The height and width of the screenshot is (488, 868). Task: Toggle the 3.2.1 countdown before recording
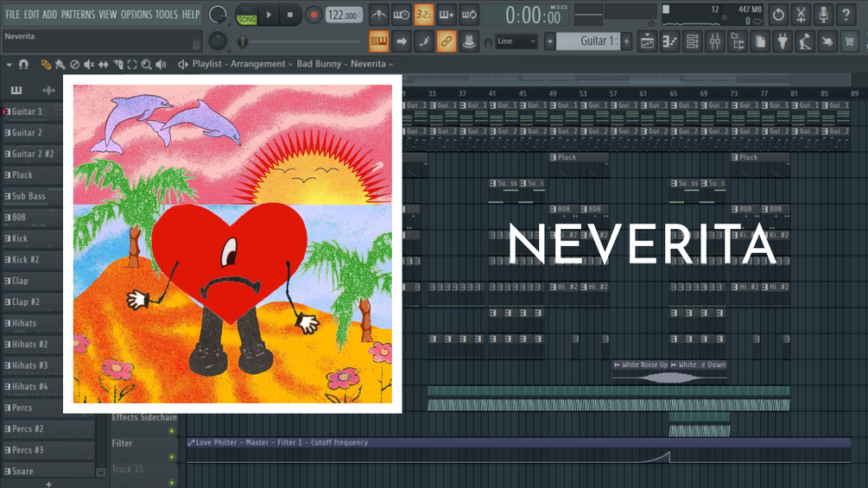click(x=423, y=15)
